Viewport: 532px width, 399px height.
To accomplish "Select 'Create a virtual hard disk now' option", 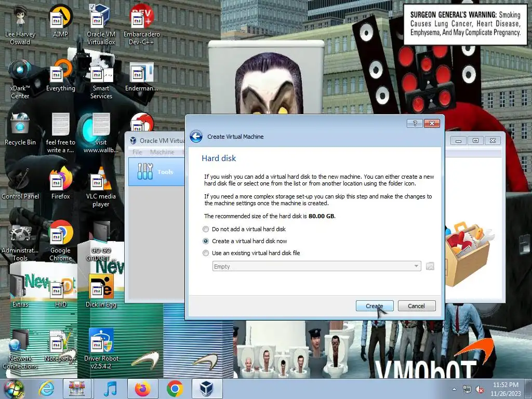I will pyautogui.click(x=245, y=241).
